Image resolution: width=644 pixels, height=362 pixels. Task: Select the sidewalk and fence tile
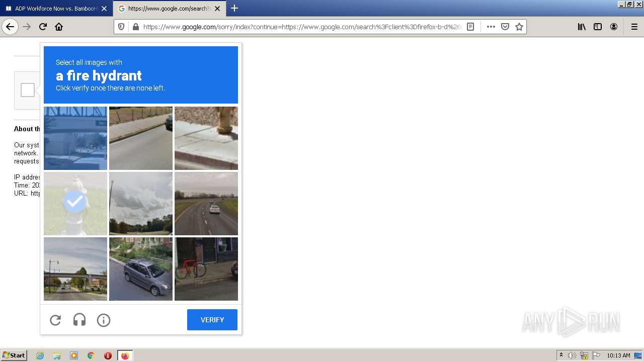pos(141,138)
